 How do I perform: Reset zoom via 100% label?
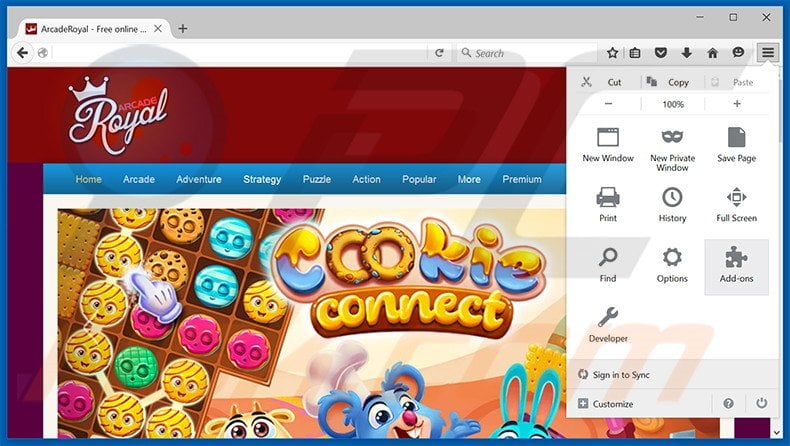[x=673, y=104]
